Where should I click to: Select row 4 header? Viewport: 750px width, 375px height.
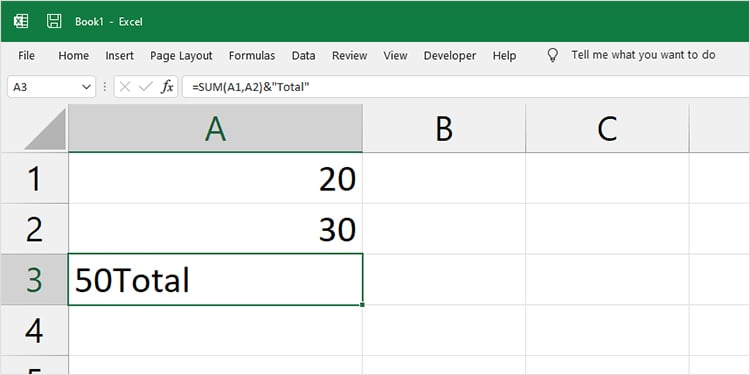coord(34,331)
